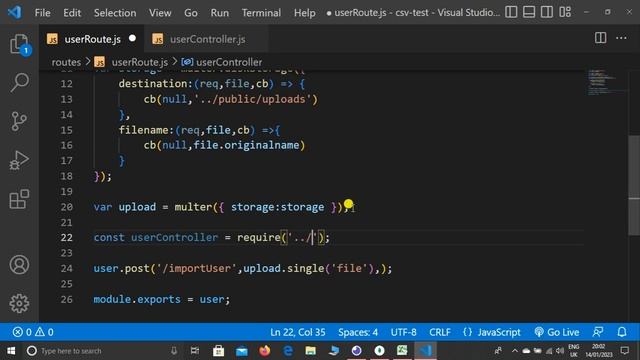This screenshot has height=360, width=640.
Task: Open the Search view in activity bar
Action: [19, 82]
